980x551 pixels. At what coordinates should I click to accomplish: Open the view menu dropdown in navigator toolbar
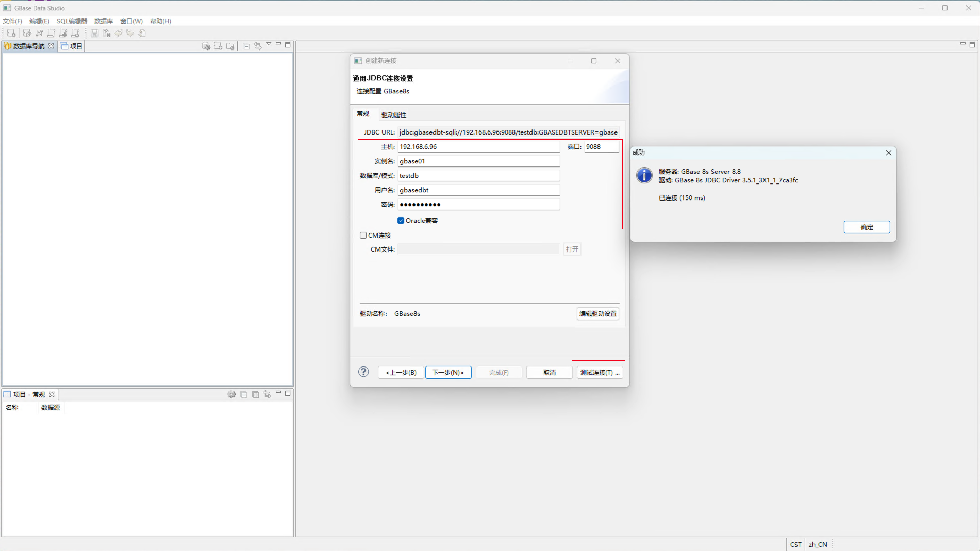269,44
